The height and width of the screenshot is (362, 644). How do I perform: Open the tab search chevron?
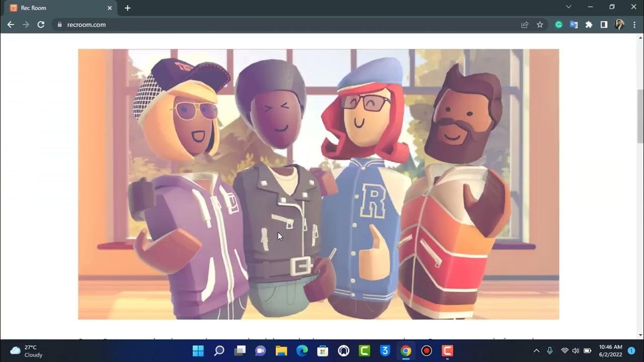[x=569, y=7]
